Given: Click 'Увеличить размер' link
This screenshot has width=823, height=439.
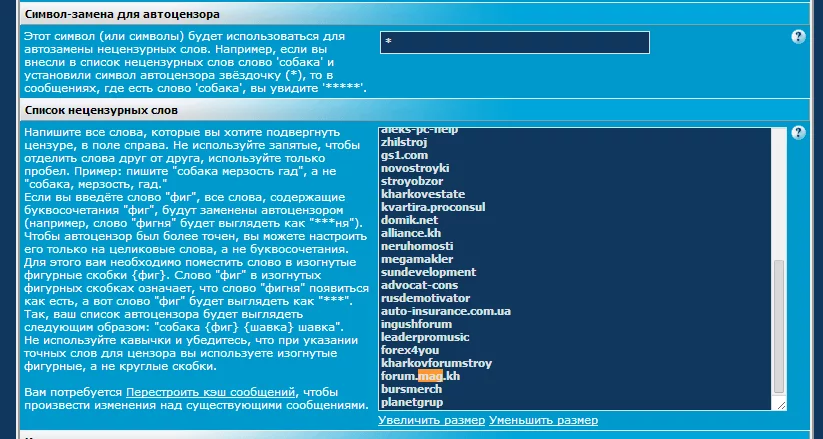Looking at the screenshot, I should click(431, 420).
